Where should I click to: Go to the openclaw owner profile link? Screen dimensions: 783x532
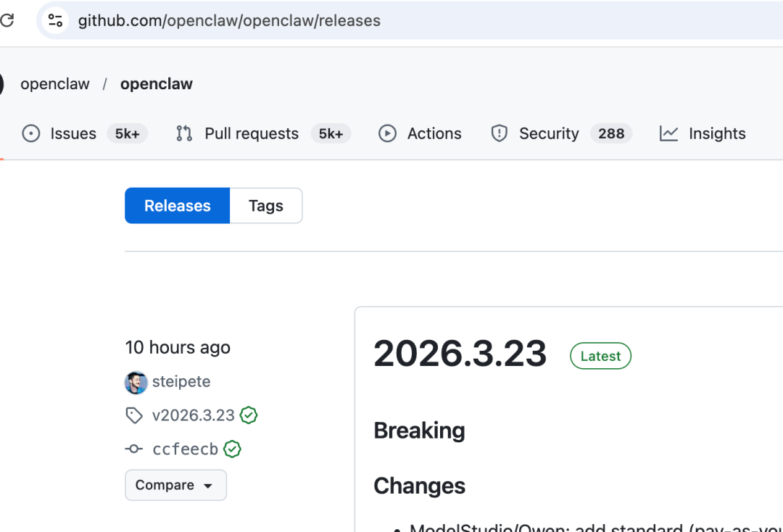click(55, 84)
